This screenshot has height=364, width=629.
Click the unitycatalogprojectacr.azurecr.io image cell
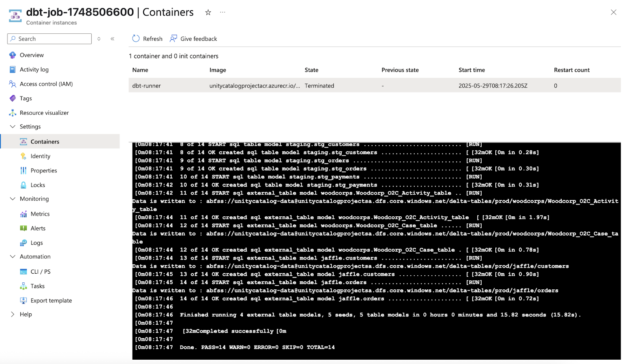tap(255, 86)
